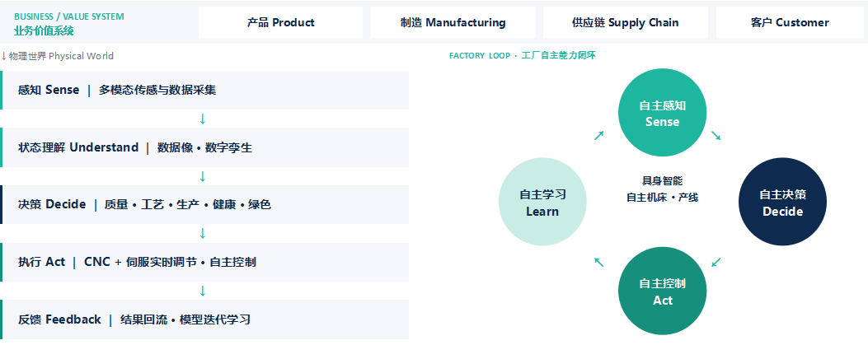This screenshot has height=345, width=868.
Task: Click the 质量・工艺・生产・健康・绿色 text
Action: (x=188, y=204)
